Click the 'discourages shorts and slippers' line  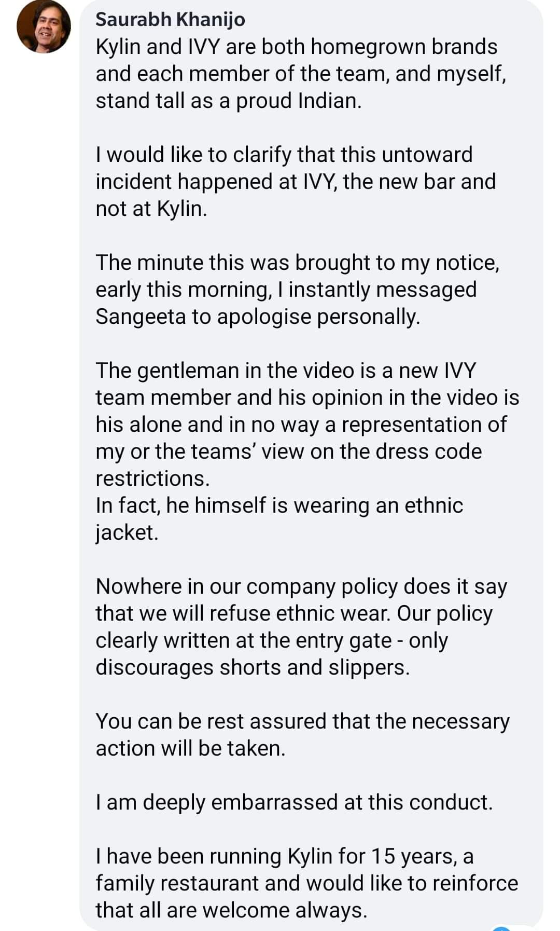click(253, 667)
